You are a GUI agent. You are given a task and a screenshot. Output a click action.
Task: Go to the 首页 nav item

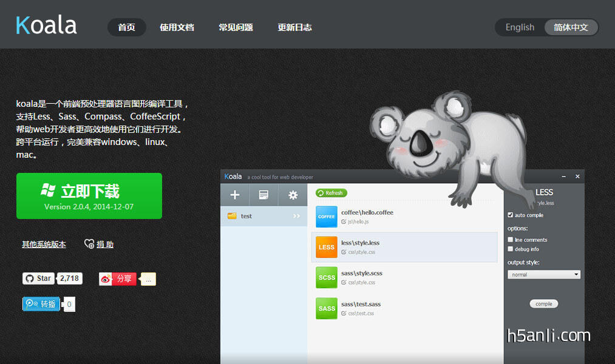pos(127,27)
